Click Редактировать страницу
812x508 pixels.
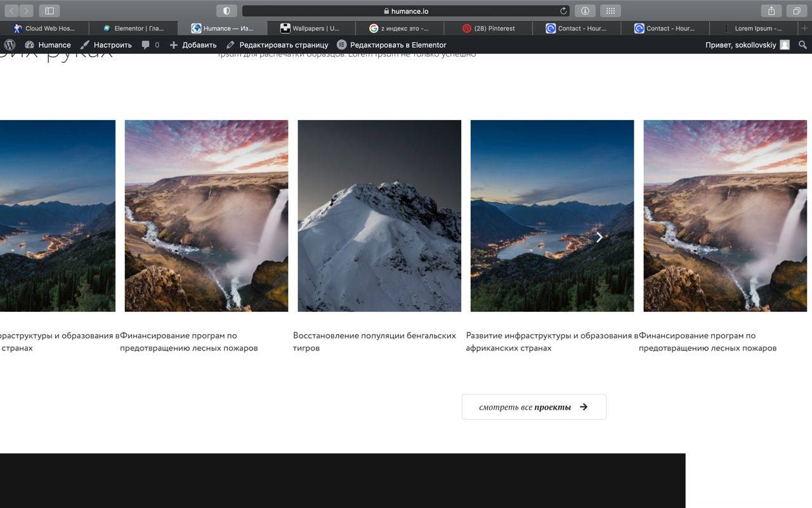click(277, 44)
